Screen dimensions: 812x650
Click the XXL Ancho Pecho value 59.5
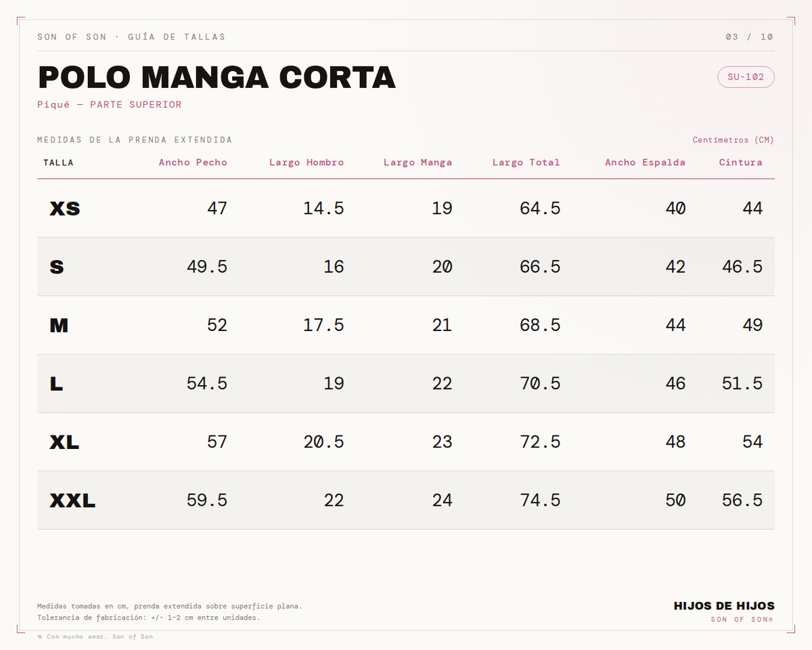[x=207, y=500]
